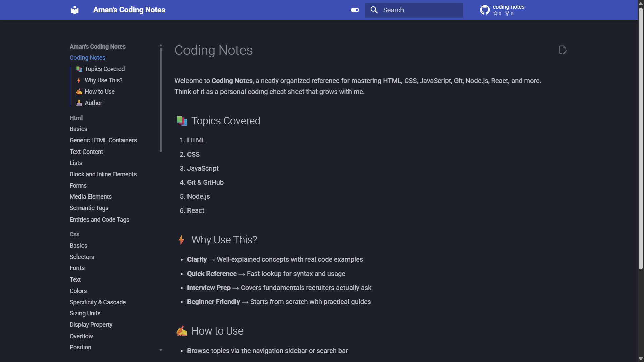This screenshot has width=644, height=362.
Task: Open the Media Elements page
Action: coord(91,197)
